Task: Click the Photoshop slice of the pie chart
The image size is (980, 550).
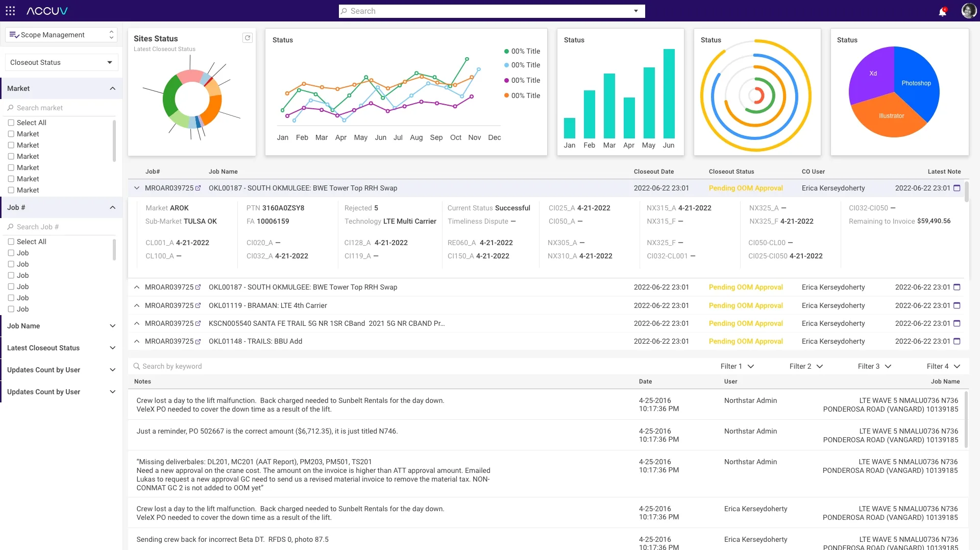Action: (916, 83)
